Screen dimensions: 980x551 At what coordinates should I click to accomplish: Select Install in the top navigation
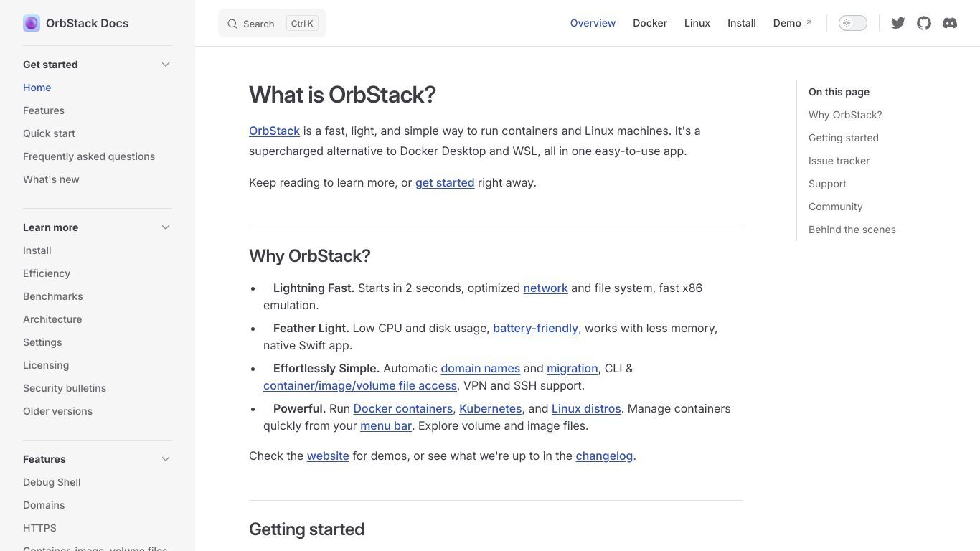click(742, 23)
